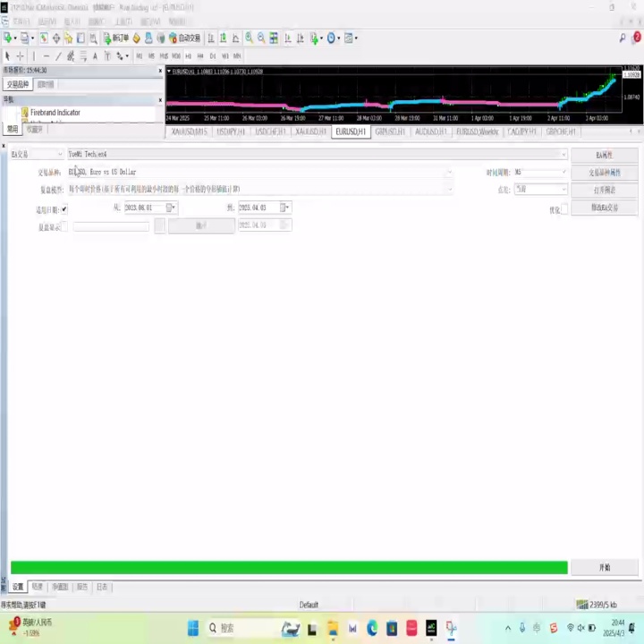
Task: Switch chart timeframe to M1
Action: pyautogui.click(x=140, y=55)
